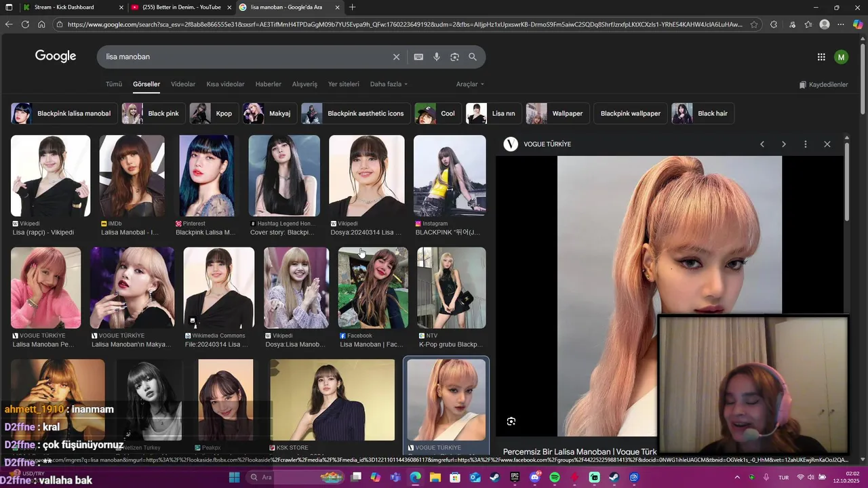Show next image in preview panel
The height and width of the screenshot is (488, 868).
point(784,144)
